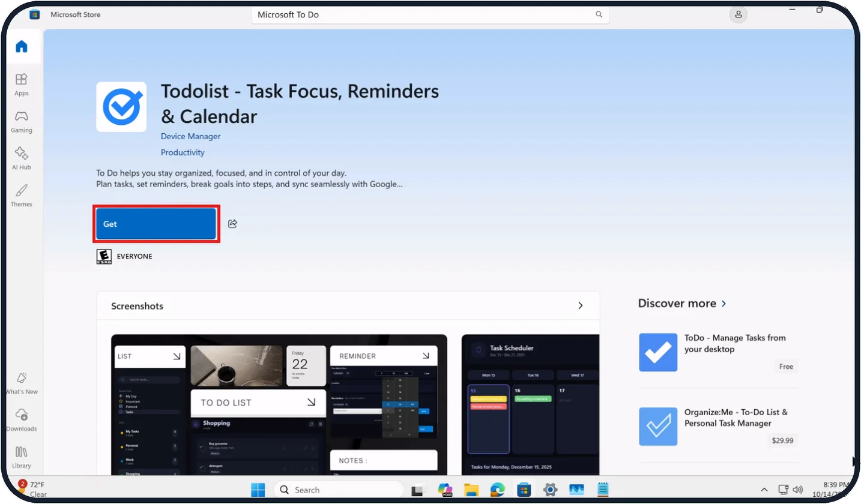Open Microsoft Edge from the taskbar
Screen dimensions: 861x504
click(x=497, y=490)
